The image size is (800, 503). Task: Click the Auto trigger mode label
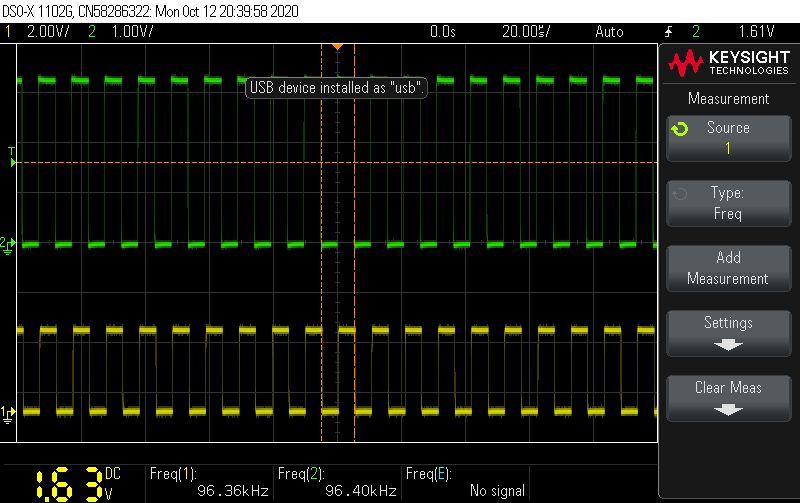(609, 32)
